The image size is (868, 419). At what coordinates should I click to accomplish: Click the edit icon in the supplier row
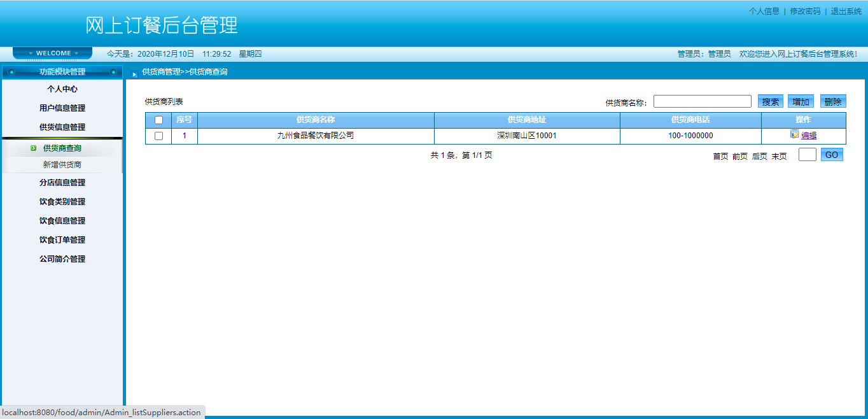pos(794,134)
